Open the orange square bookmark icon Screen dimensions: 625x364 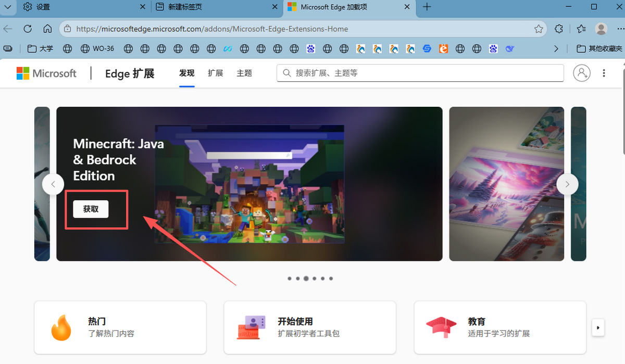[443, 48]
